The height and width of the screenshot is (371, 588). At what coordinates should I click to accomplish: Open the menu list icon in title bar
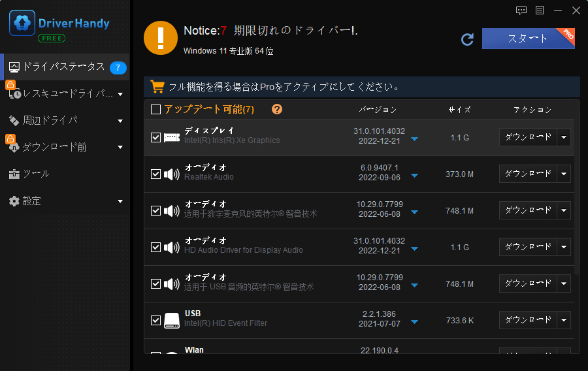[540, 10]
